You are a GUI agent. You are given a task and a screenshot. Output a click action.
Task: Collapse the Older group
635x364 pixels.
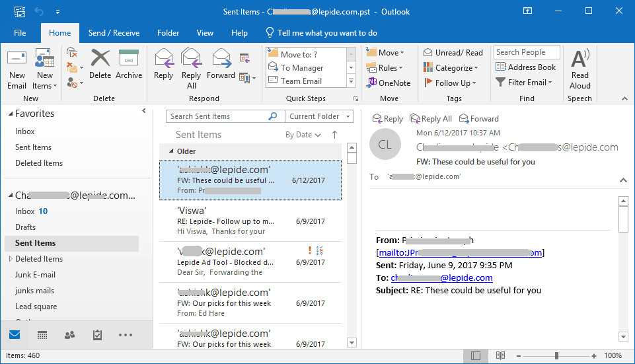(x=171, y=151)
